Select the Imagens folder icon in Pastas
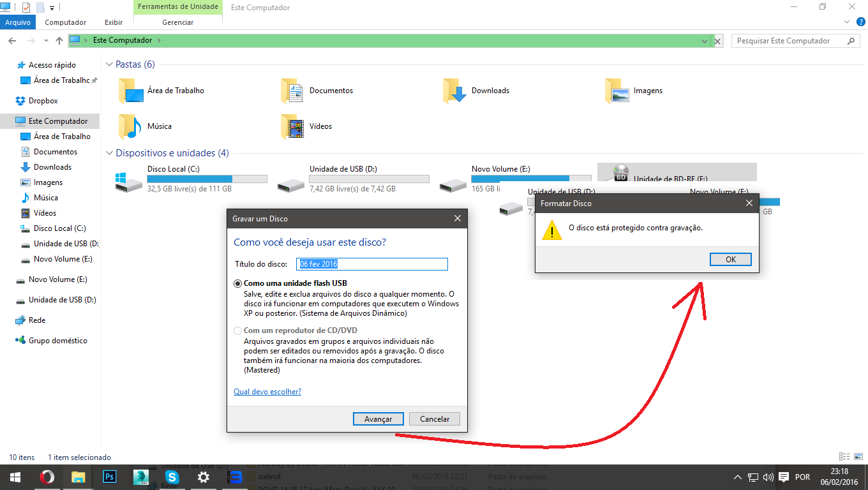 [618, 91]
